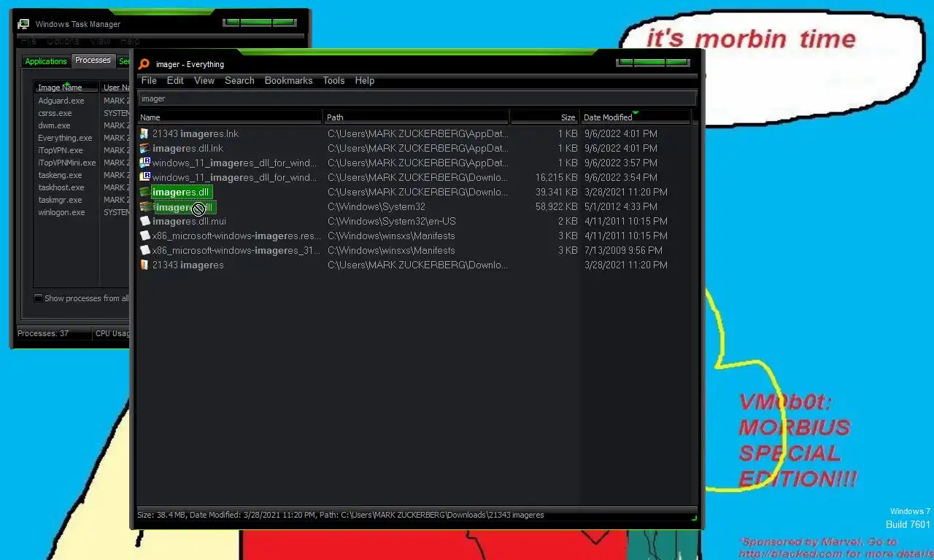Click the C:\Windows\System32\en-US path cell
This screenshot has width=934, height=560.
392,222
